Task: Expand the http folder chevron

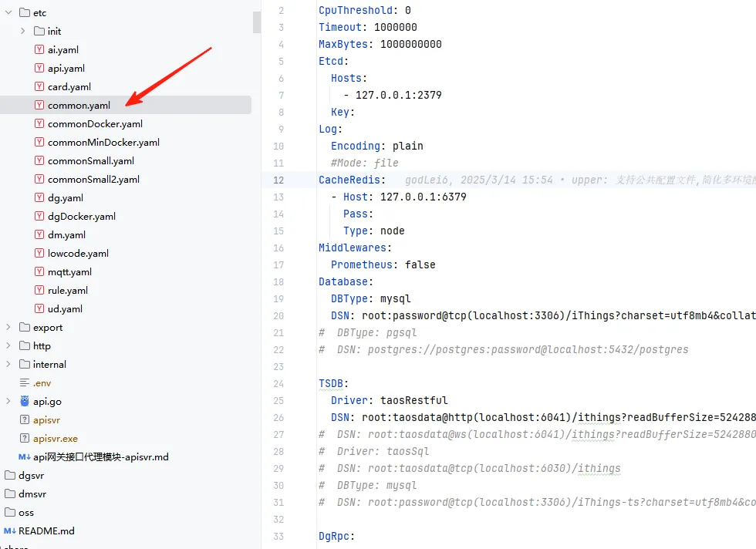Action: (x=8, y=345)
